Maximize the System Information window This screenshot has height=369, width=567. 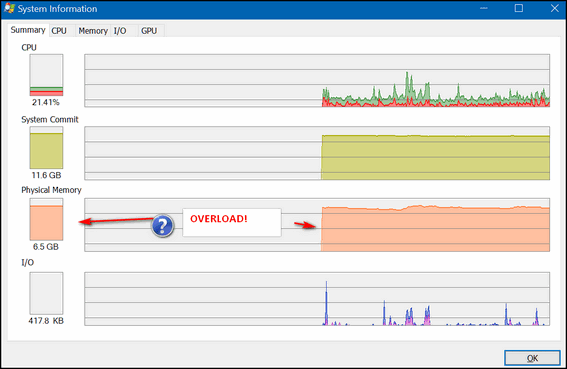pos(519,8)
